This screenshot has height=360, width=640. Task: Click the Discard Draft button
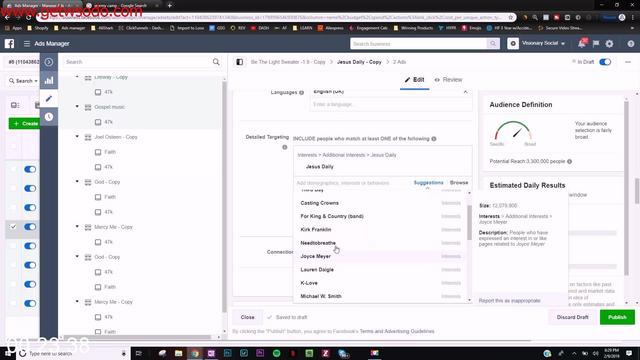[572, 317]
